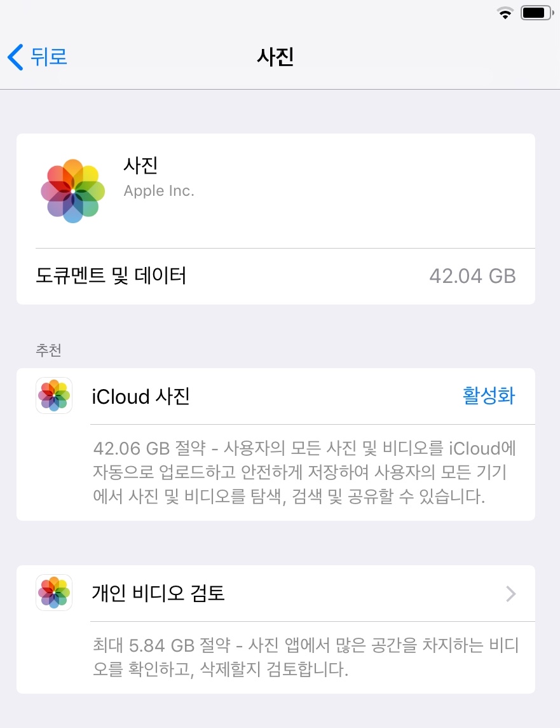Click the 'Apple Inc.' developer text

159,191
